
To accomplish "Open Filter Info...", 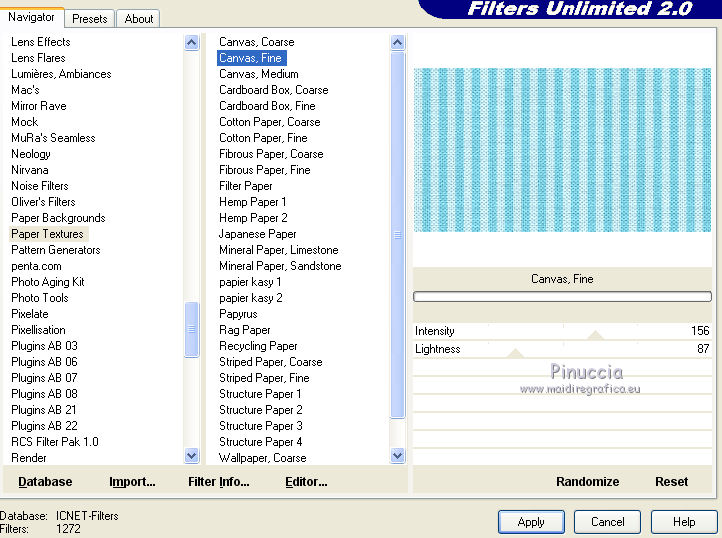I will 219,482.
